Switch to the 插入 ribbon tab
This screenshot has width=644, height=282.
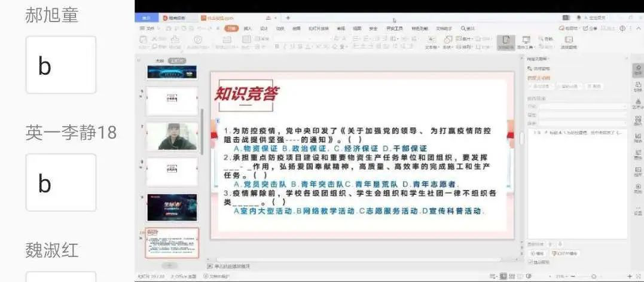pos(248,28)
